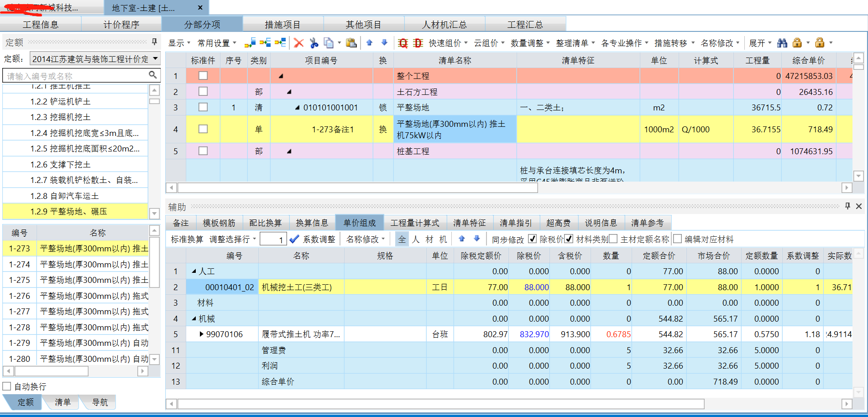The height and width of the screenshot is (417, 868).
Task: Switch to the 措施项目 tab
Action: tap(283, 24)
